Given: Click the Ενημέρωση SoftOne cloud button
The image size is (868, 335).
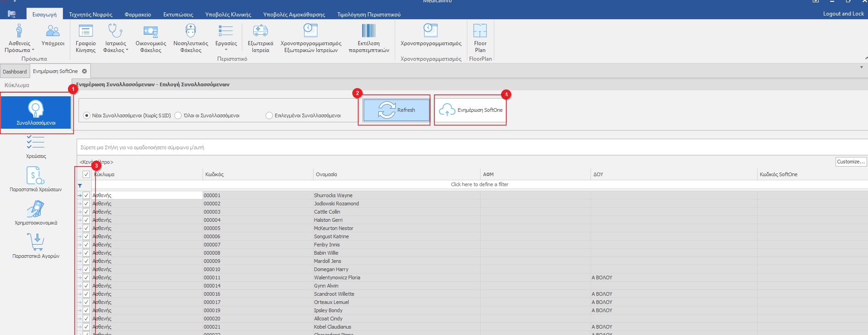Looking at the screenshot, I should 471,110.
